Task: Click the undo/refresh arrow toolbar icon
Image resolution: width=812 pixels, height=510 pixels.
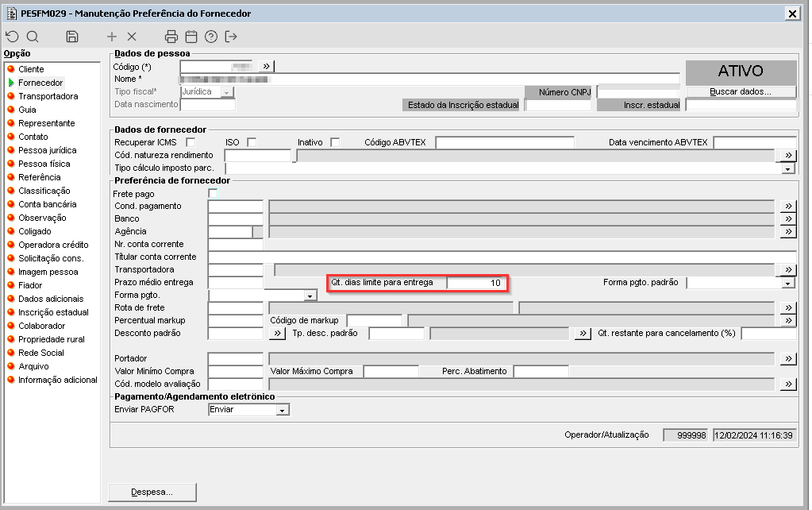Action: 12,37
